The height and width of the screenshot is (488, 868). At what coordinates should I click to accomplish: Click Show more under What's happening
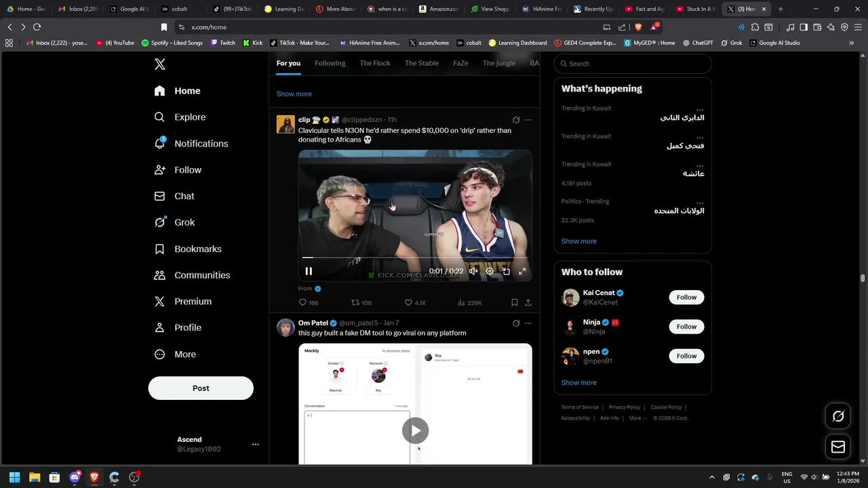579,241
